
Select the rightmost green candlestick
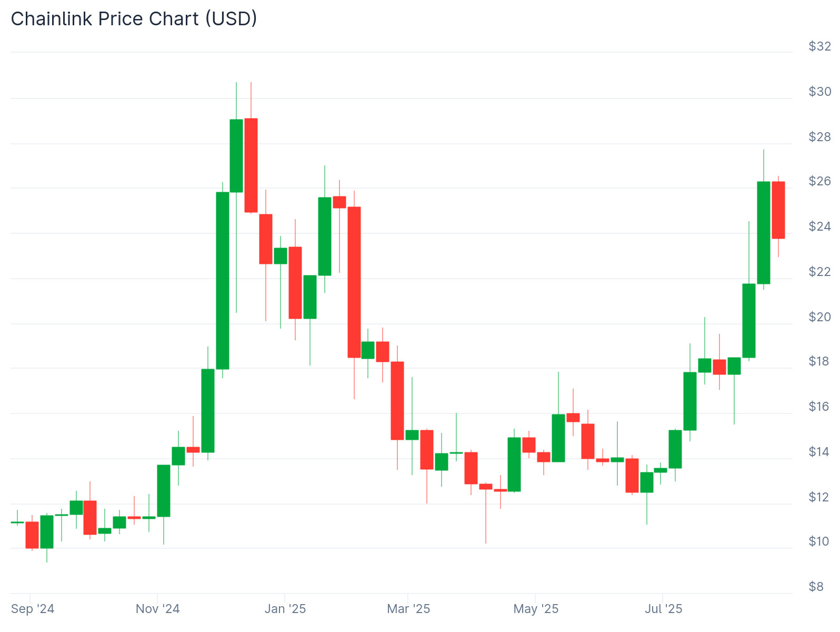point(763,232)
